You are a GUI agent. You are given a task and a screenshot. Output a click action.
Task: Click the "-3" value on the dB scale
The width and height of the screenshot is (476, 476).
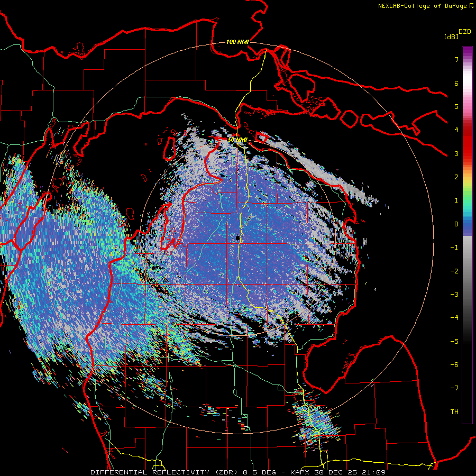point(454,295)
